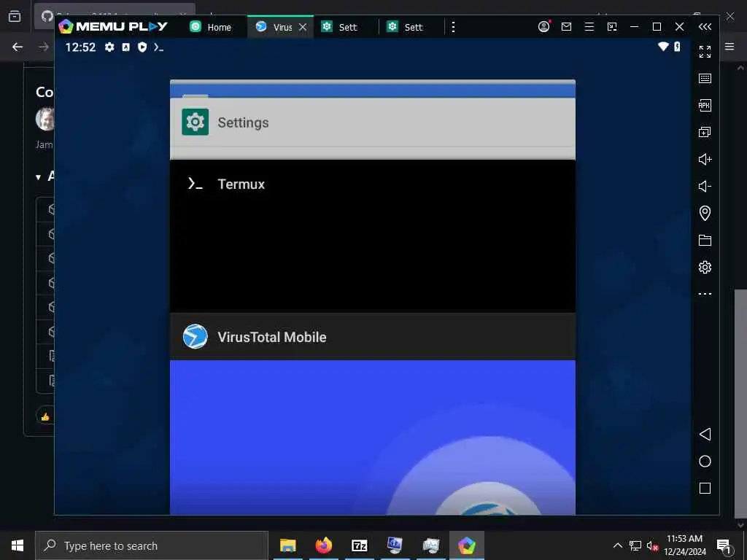The height and width of the screenshot is (560, 747).
Task: Open the multi-instance manager icon
Action: [x=705, y=132]
